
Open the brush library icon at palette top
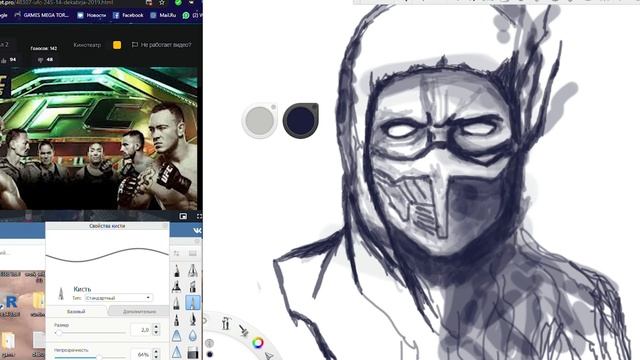click(193, 253)
